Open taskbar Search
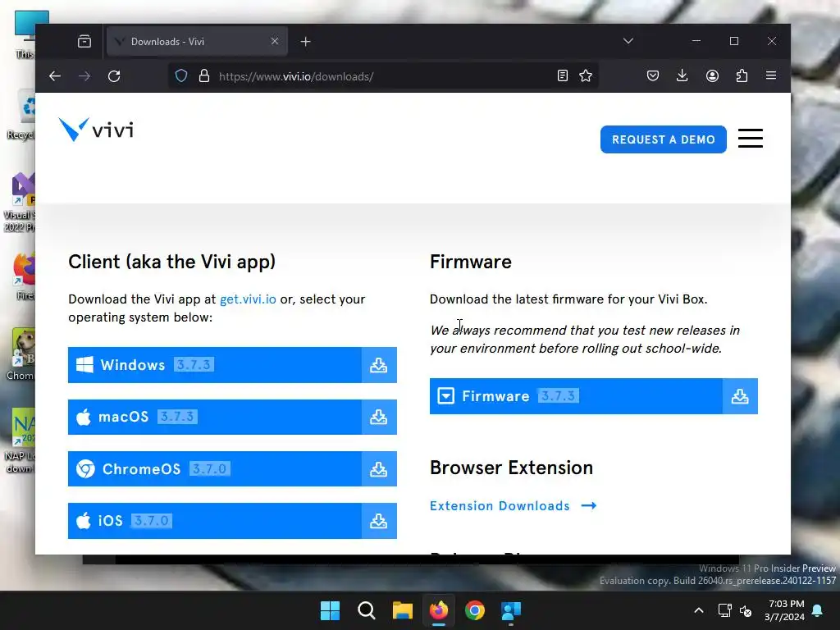840x630 pixels. tap(367, 610)
